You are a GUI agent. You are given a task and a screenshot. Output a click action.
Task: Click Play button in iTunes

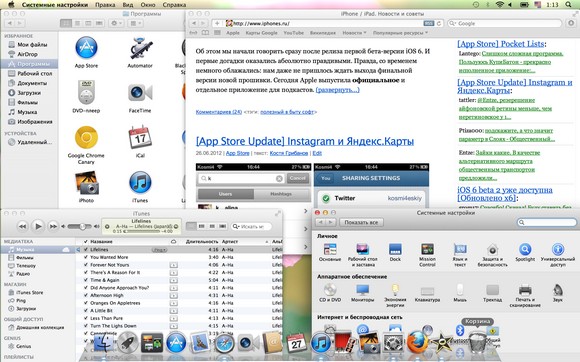(x=38, y=226)
